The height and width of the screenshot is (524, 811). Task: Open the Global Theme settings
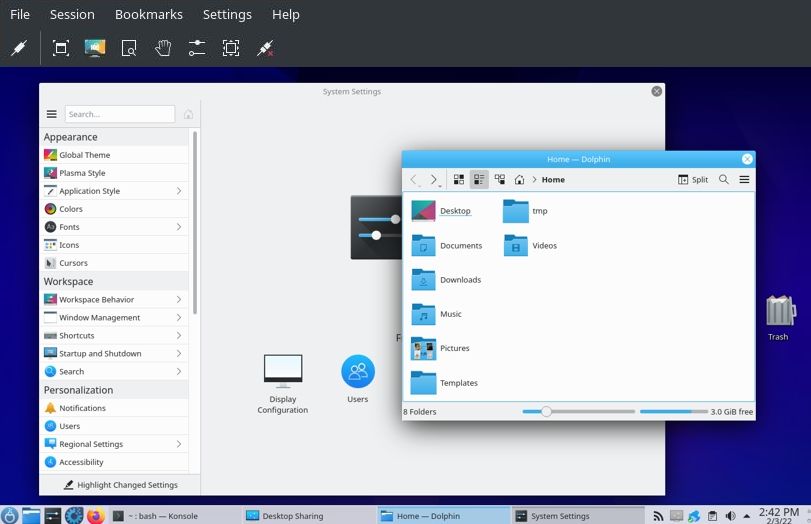point(85,155)
